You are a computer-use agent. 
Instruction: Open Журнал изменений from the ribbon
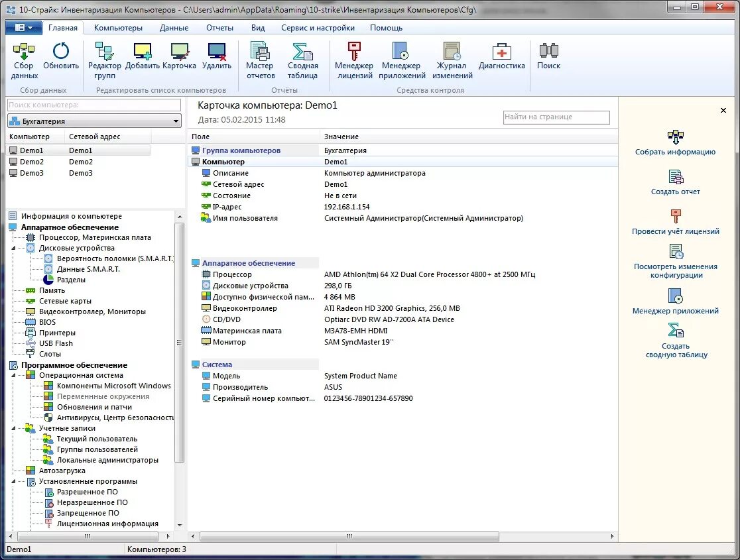pyautogui.click(x=452, y=61)
